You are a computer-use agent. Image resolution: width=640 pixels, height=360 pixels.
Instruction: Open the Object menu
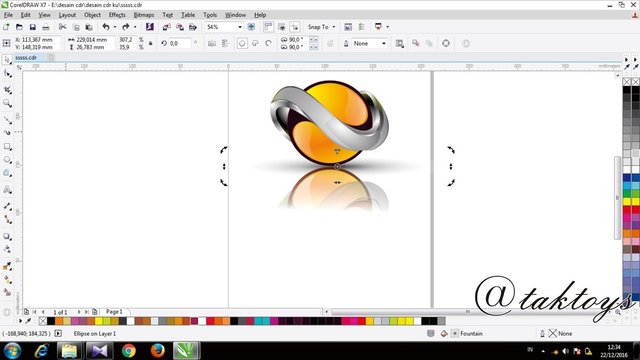click(x=92, y=15)
